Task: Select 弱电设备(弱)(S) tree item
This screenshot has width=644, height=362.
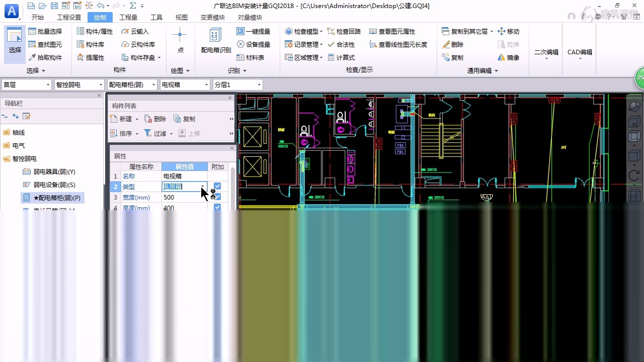Action: click(x=49, y=185)
